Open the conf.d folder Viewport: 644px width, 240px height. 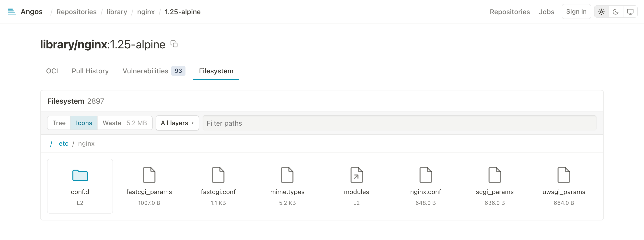click(x=80, y=186)
